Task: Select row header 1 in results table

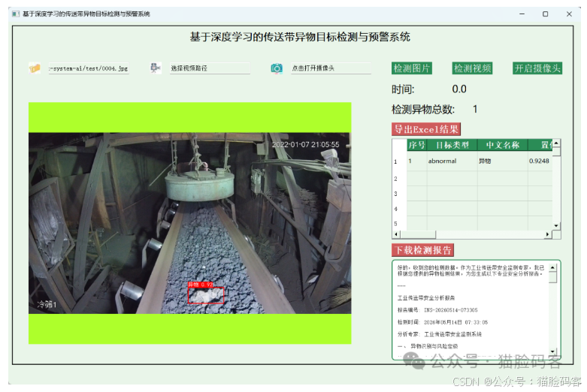Action: point(399,161)
